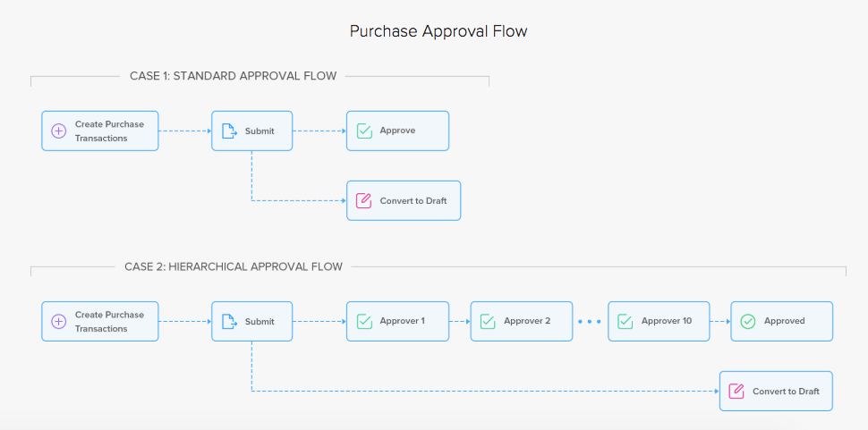Click the checkmark icon beside Approver 1

point(364,321)
